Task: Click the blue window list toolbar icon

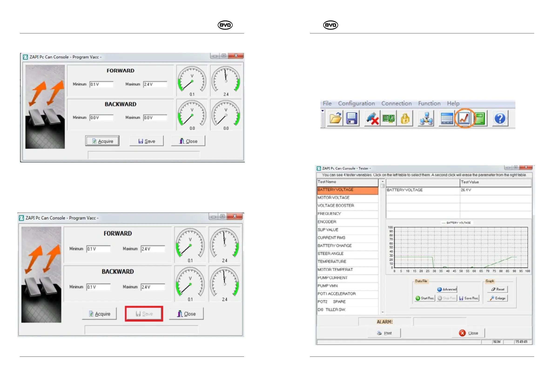Action: tap(447, 118)
